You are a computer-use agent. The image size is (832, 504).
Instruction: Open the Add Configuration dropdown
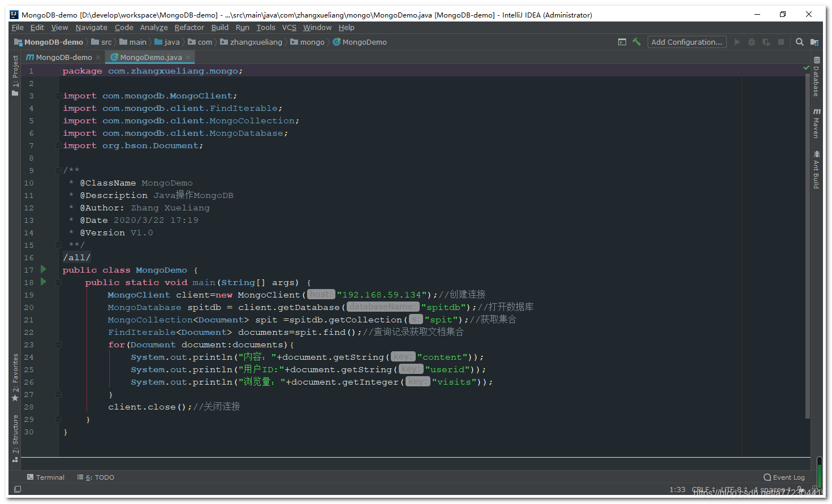coord(687,41)
